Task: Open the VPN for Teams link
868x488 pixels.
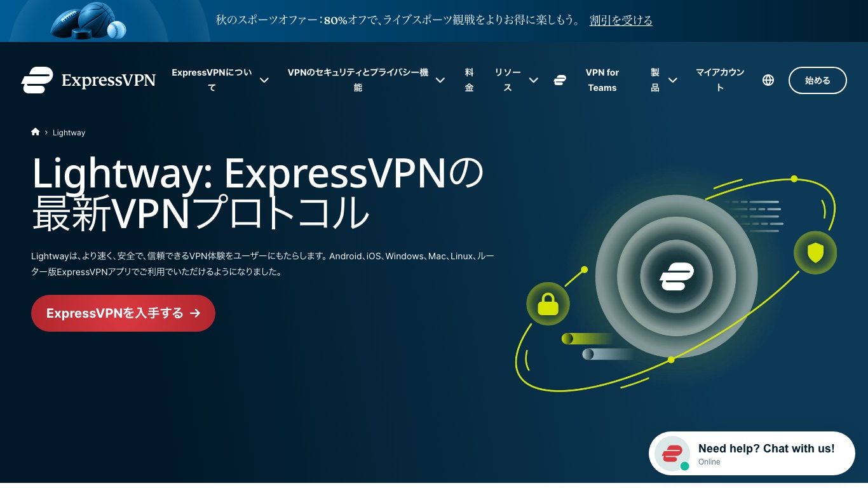Action: tap(602, 80)
